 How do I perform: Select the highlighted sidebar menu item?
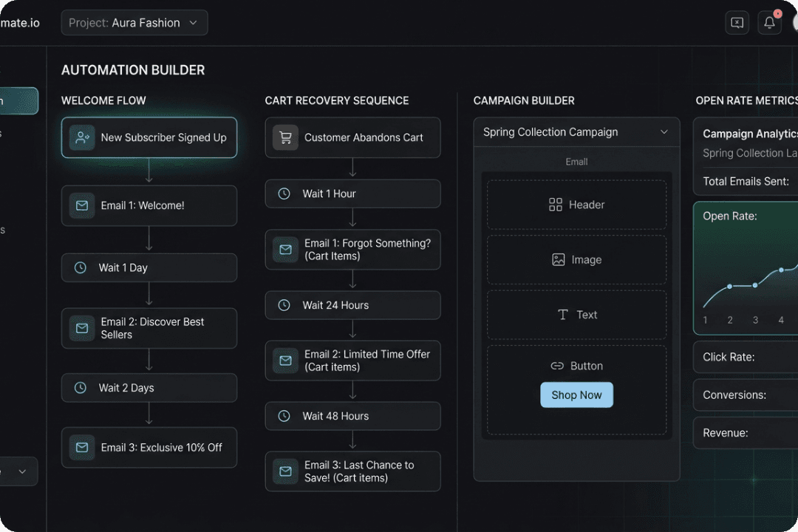point(18,101)
